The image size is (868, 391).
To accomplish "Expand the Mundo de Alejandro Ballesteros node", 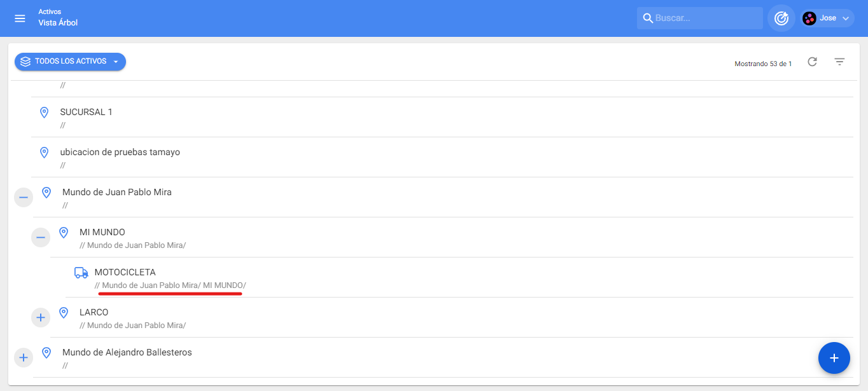I will point(24,357).
